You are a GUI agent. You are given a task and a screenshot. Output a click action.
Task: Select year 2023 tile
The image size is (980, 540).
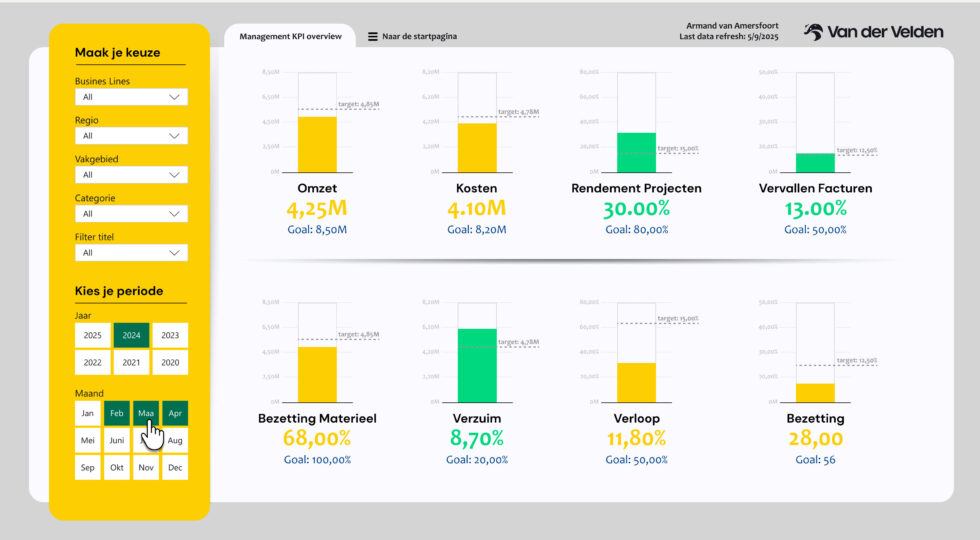click(x=170, y=336)
